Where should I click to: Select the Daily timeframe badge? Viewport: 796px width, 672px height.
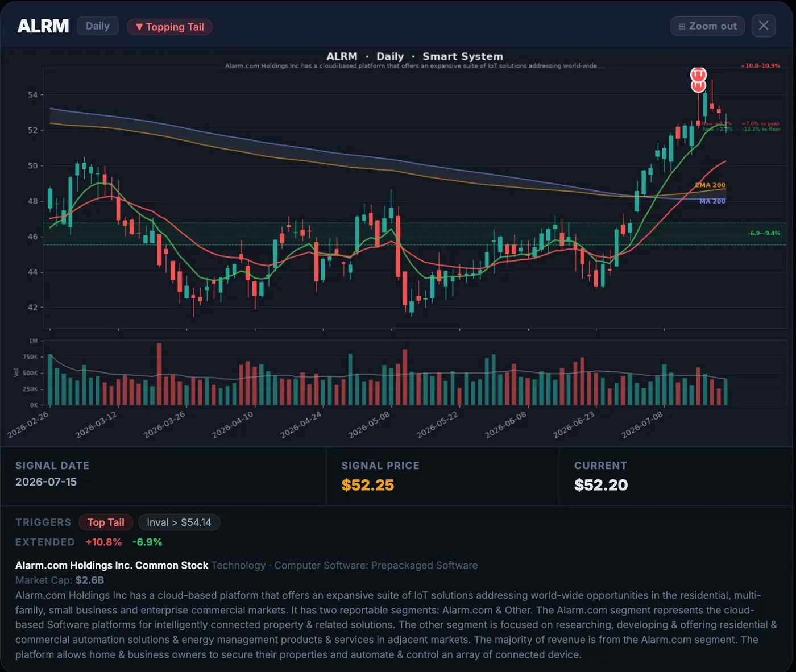click(x=97, y=26)
